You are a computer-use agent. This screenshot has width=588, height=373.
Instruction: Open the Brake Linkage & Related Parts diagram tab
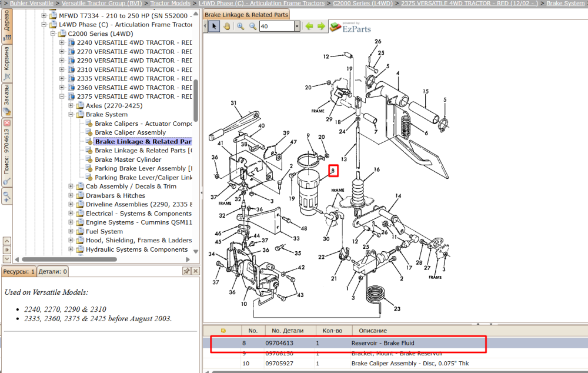246,15
